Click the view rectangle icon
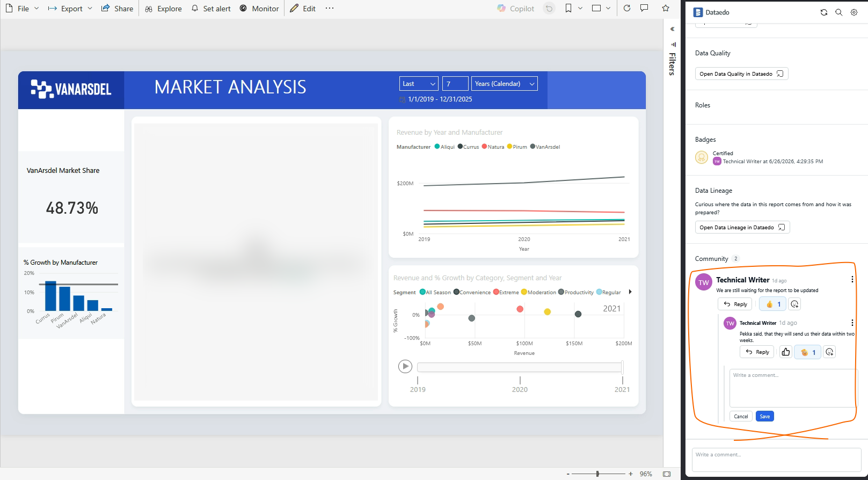 click(x=596, y=8)
